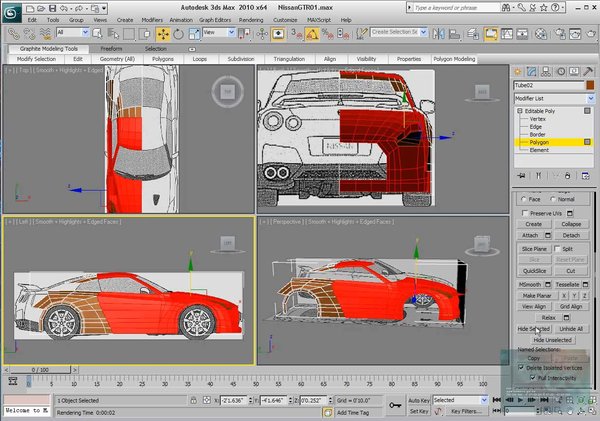Open the Create Selection Set dropdown
This screenshot has height=421, width=600.
coord(398,33)
